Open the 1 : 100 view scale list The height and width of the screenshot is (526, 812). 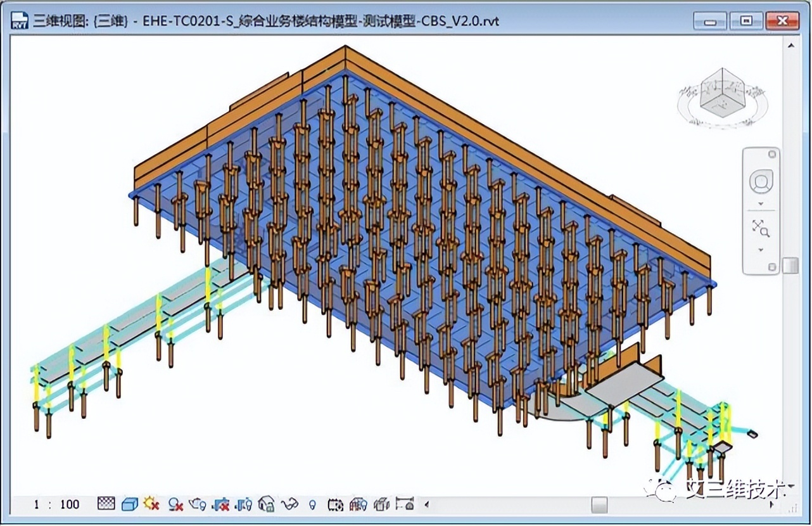click(x=57, y=504)
